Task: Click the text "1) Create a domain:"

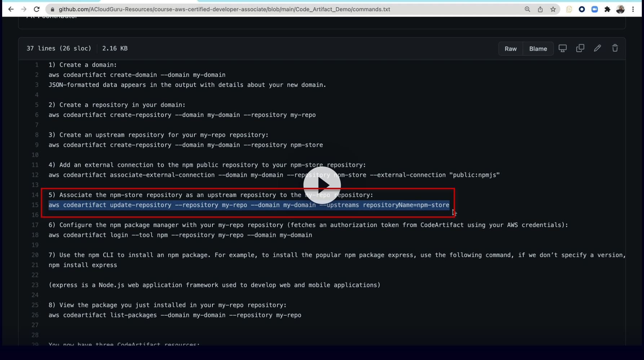Action: click(x=83, y=65)
